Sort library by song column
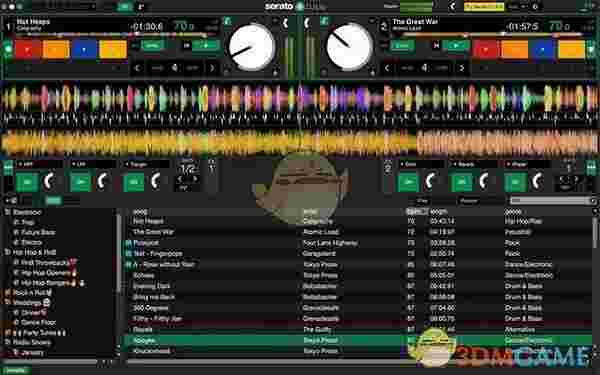The height and width of the screenshot is (375, 600). click(x=140, y=212)
